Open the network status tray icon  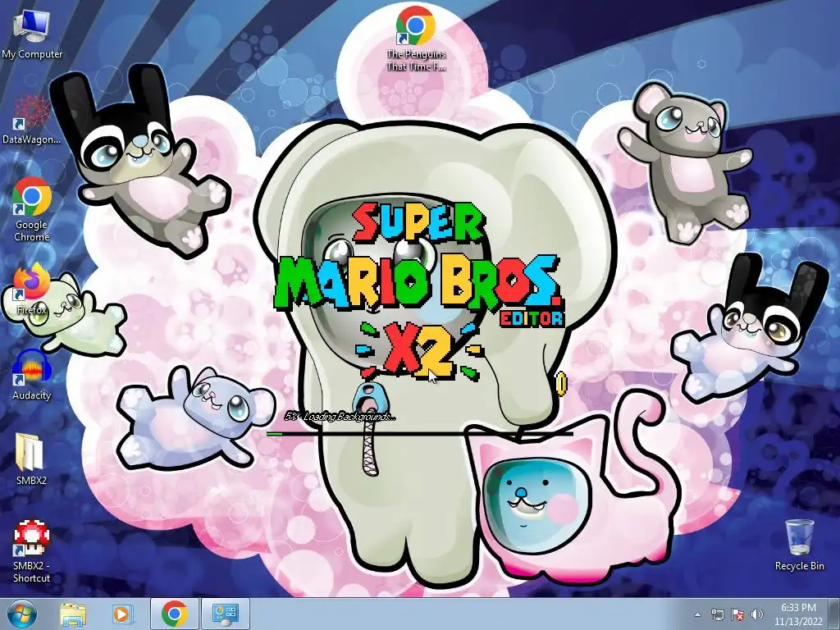point(717,614)
